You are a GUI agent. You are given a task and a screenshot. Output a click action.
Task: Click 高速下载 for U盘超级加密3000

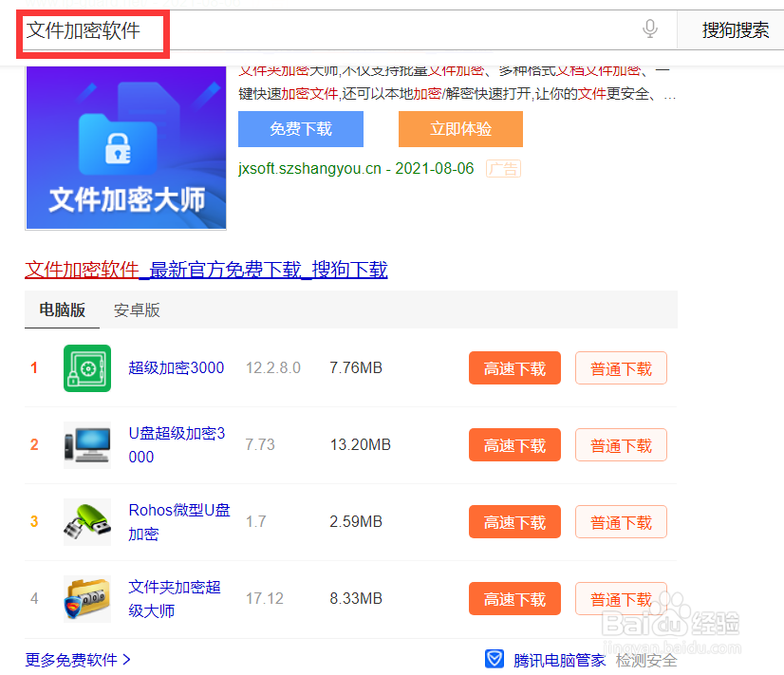click(x=514, y=445)
